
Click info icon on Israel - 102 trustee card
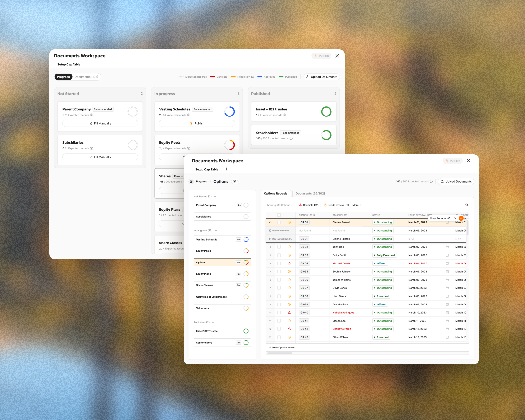pyautogui.click(x=284, y=115)
